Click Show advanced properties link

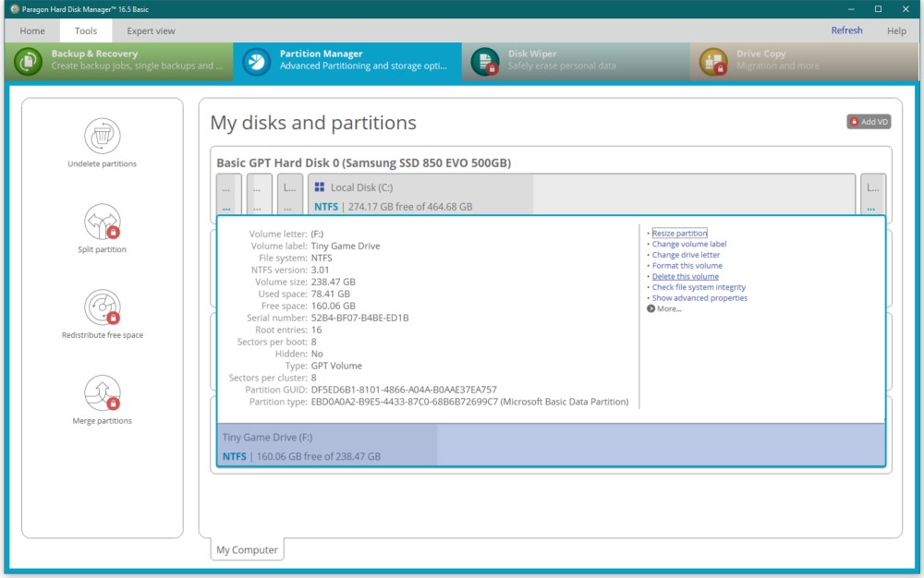[699, 298]
